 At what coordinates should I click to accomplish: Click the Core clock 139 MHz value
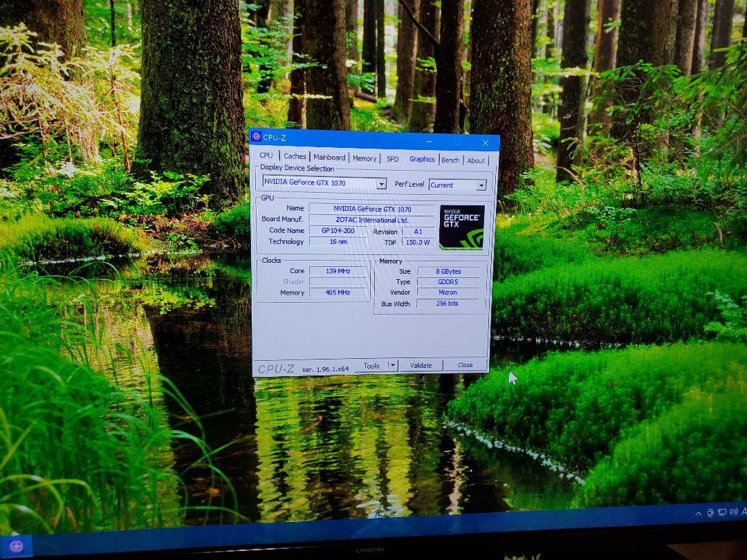point(338,271)
